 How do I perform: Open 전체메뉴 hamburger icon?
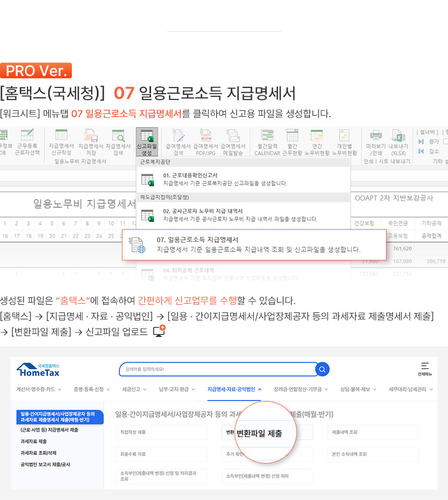point(425,368)
